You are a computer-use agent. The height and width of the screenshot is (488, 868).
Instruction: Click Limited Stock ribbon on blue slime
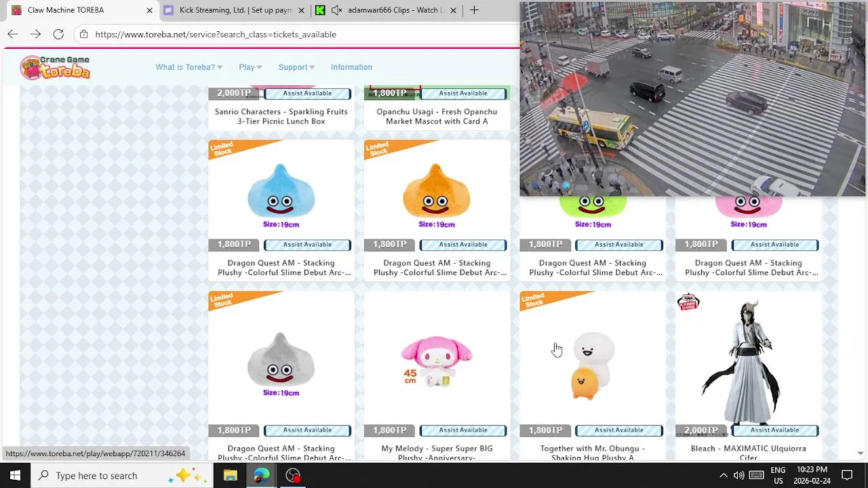point(231,148)
